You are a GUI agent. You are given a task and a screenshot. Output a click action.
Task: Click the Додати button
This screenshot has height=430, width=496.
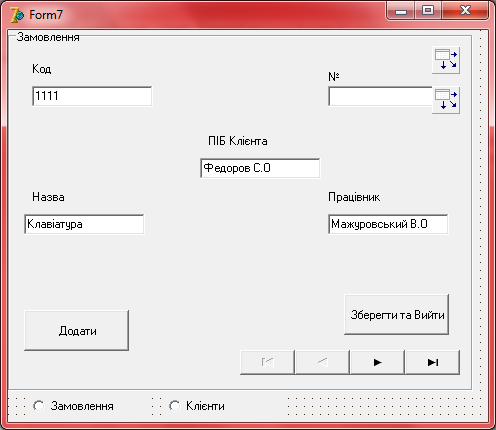click(x=77, y=331)
